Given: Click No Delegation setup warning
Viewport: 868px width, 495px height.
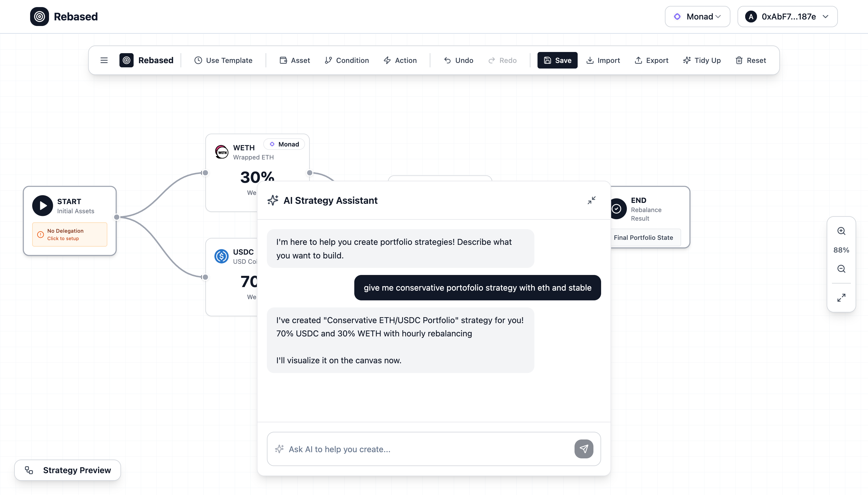Looking at the screenshot, I should point(70,234).
